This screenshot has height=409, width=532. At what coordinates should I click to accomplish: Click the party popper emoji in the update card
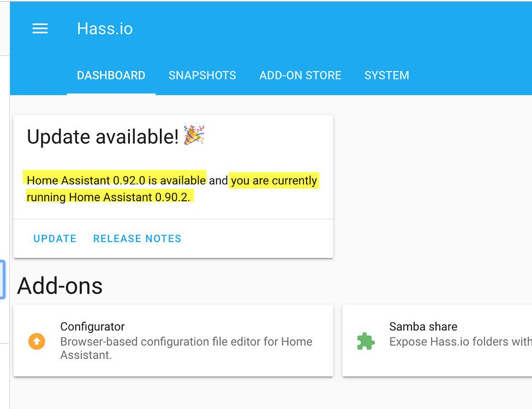point(195,135)
